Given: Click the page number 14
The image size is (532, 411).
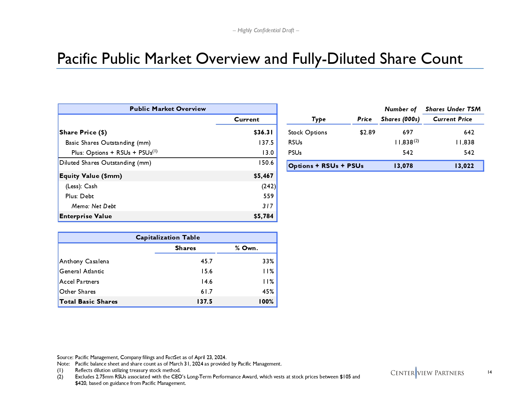Looking at the screenshot, I should pyautogui.click(x=489, y=372).
